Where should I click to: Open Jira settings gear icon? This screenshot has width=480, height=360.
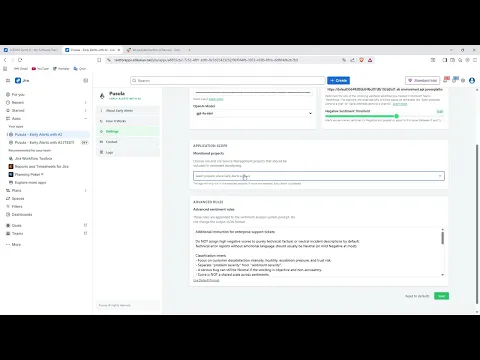463,81
